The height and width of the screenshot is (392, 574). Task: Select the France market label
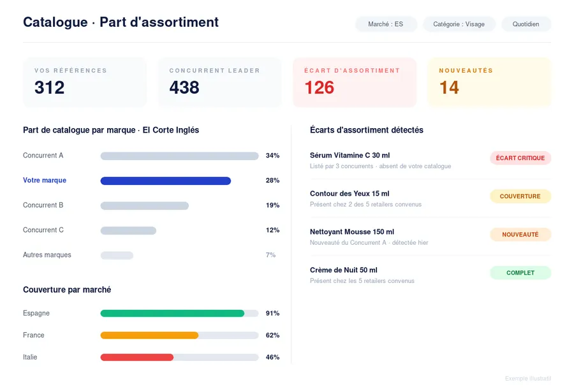[x=34, y=335]
